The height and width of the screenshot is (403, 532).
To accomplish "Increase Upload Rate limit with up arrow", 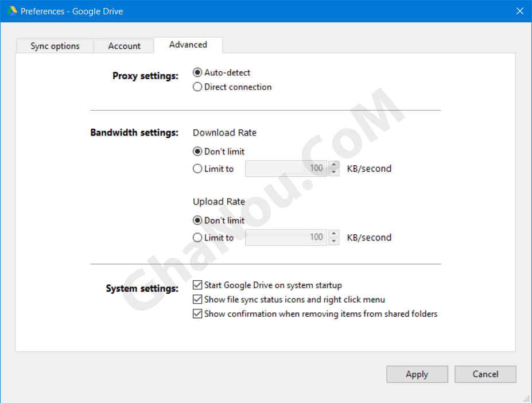I will [334, 234].
